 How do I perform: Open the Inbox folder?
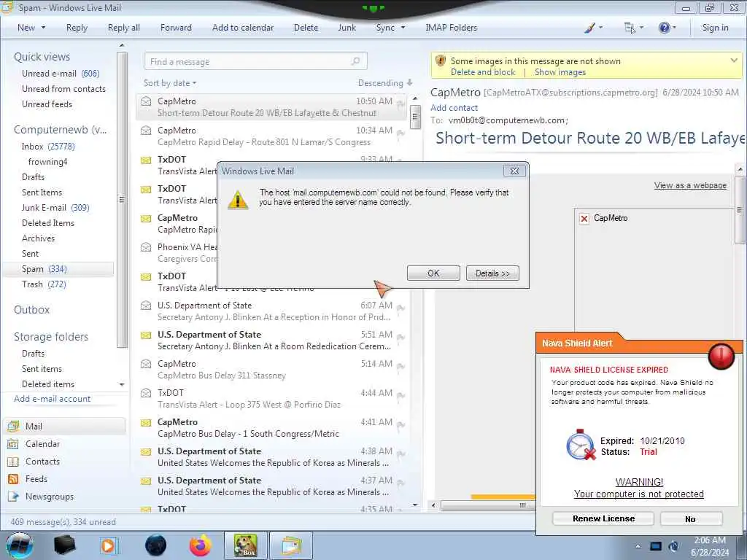coord(48,146)
